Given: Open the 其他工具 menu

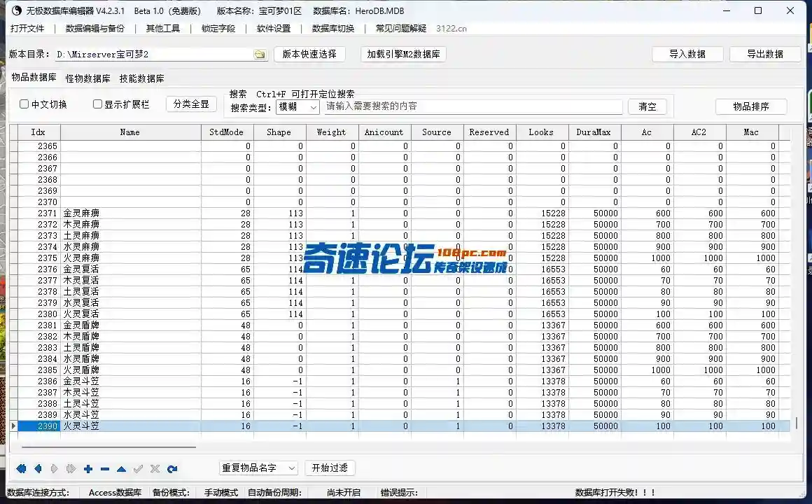Looking at the screenshot, I should pos(163,29).
